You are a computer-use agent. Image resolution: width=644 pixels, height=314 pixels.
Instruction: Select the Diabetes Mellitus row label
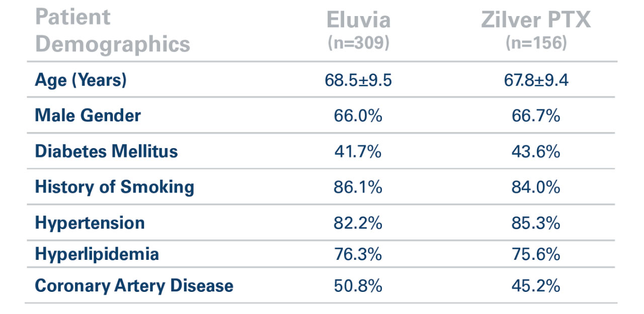[106, 151]
